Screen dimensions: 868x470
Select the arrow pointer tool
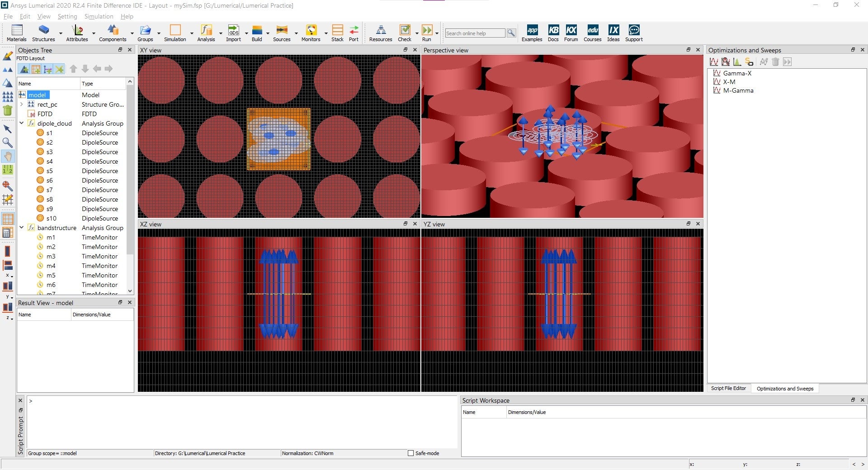pos(8,129)
